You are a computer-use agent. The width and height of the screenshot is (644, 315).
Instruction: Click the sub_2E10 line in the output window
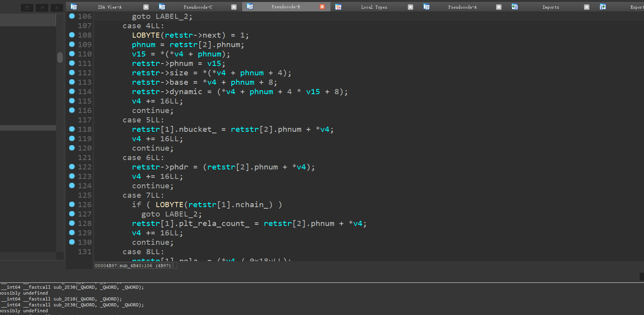coord(62,299)
